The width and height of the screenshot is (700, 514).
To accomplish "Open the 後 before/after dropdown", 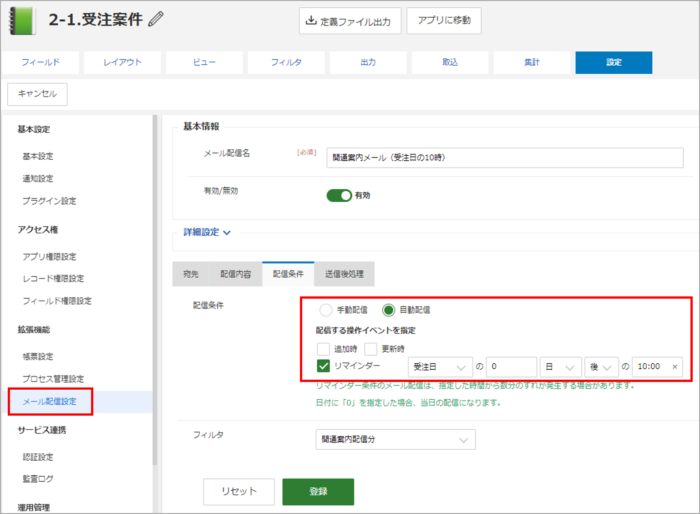I will coord(601,367).
